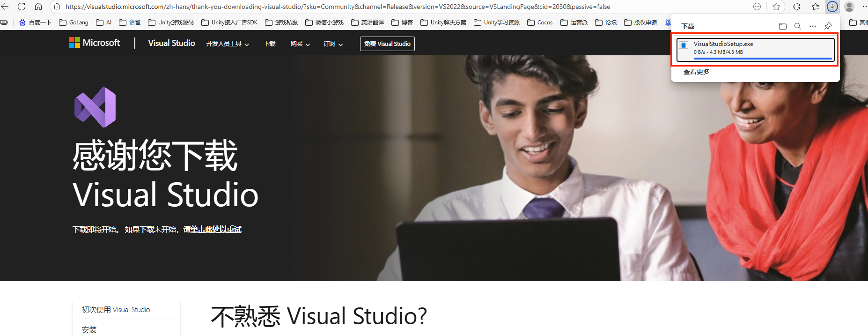Click the 单击此处以重试 retry link

click(216, 229)
